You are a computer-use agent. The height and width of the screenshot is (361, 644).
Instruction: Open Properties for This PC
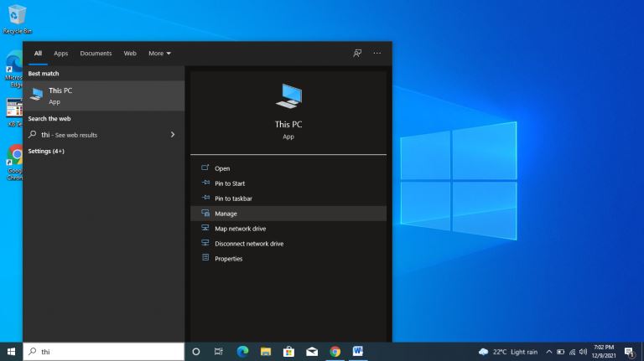pyautogui.click(x=288, y=259)
